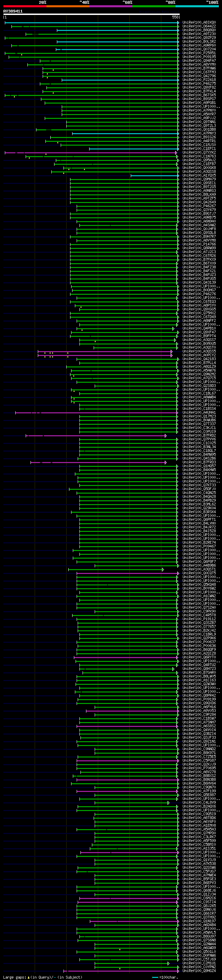Viewport: 222px width, 980px height.
Task: Click the green ~80% identity legend segment
Action: pyautogui.click(x=154, y=6)
